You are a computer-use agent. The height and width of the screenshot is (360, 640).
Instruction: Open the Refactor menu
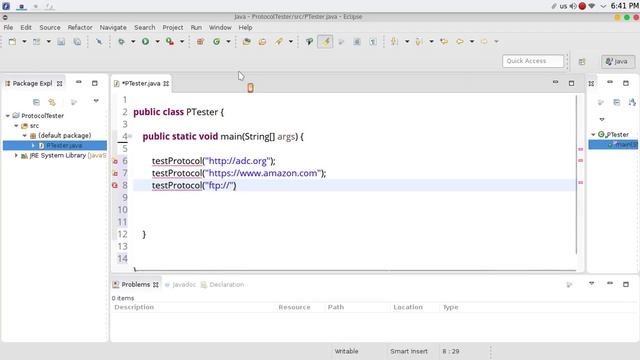[80, 27]
